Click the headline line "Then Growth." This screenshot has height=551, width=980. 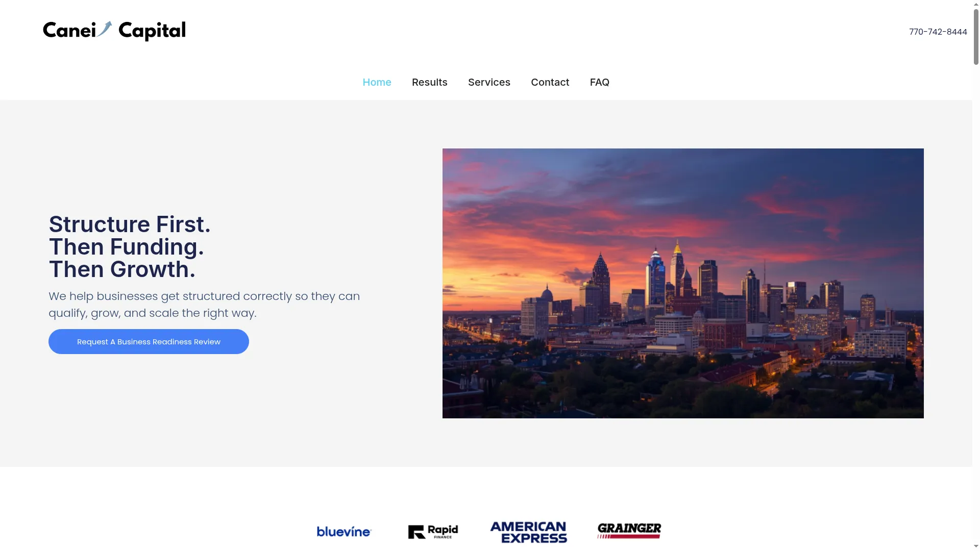point(122,269)
